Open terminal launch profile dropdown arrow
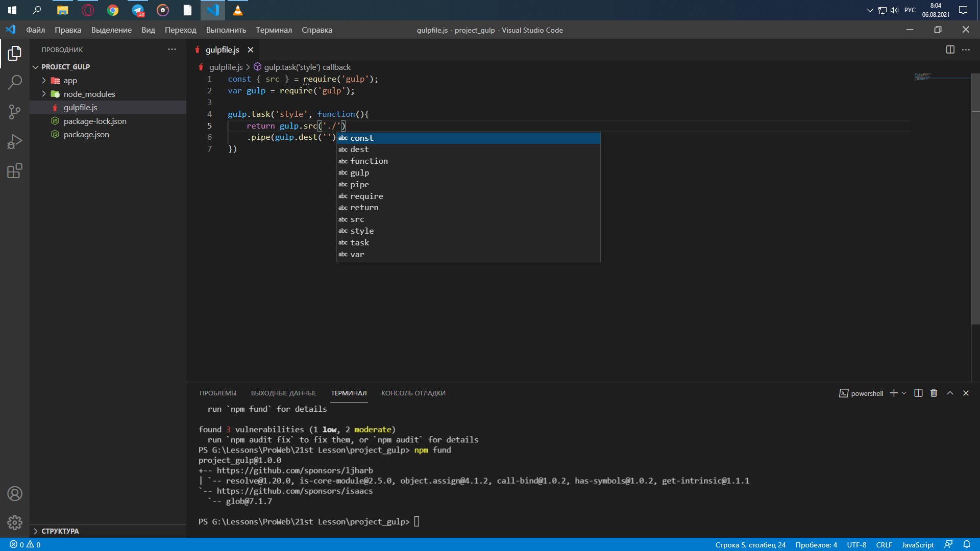Screen dimensions: 980x551 point(904,393)
